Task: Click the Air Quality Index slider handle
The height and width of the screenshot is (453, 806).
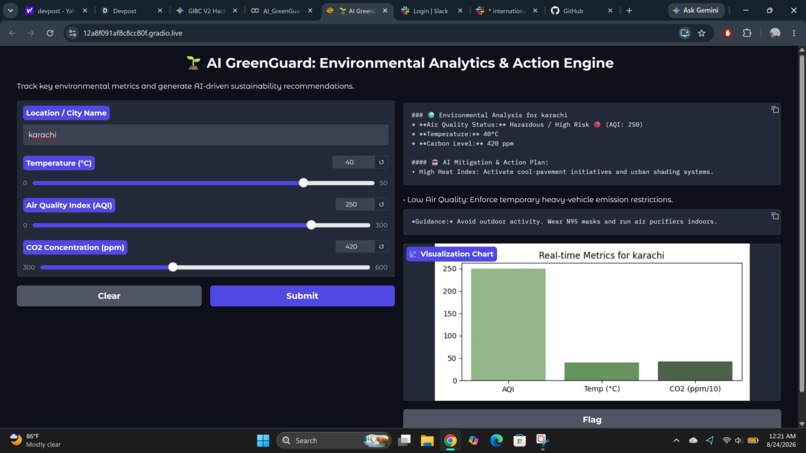Action: pyautogui.click(x=311, y=225)
